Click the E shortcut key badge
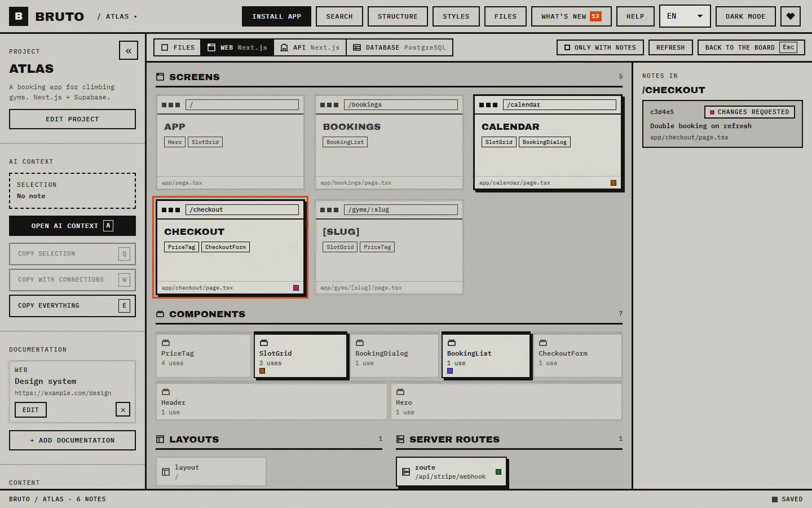 [125, 306]
